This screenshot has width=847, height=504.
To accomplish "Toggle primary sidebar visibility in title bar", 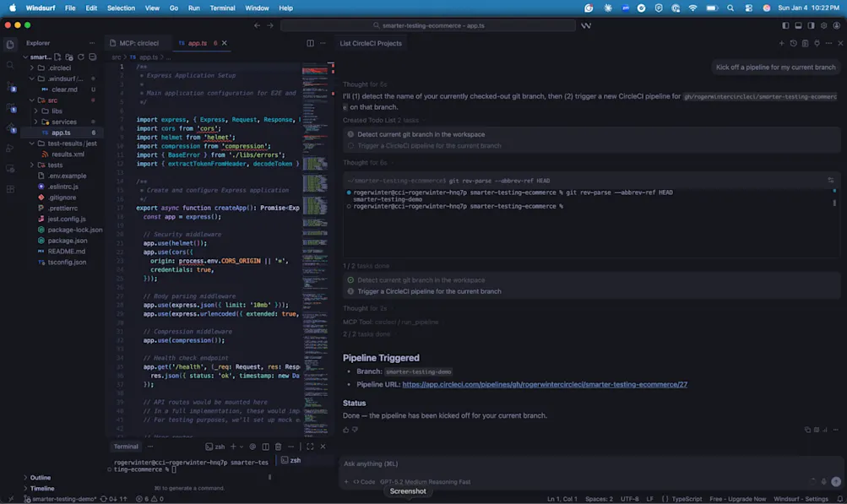I will click(x=785, y=25).
